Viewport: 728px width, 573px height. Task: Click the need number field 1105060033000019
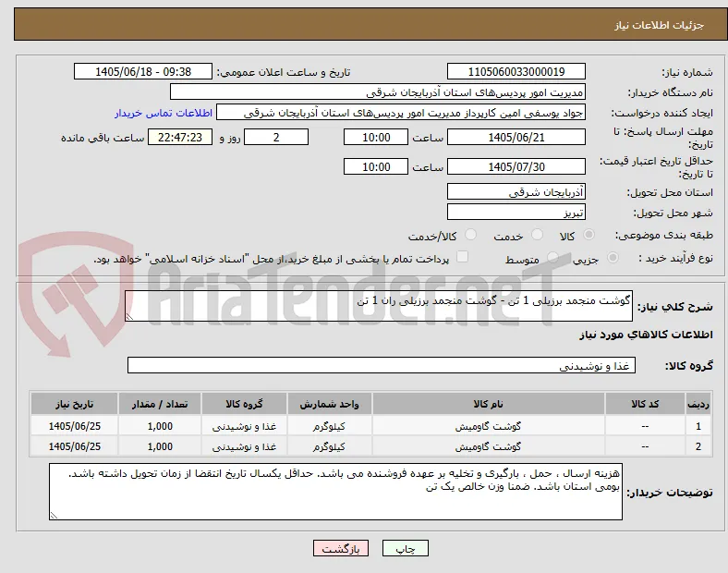[516, 71]
